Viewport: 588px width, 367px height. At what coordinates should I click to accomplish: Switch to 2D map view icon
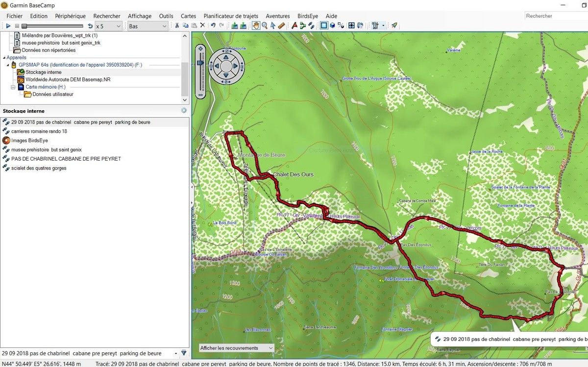point(324,26)
